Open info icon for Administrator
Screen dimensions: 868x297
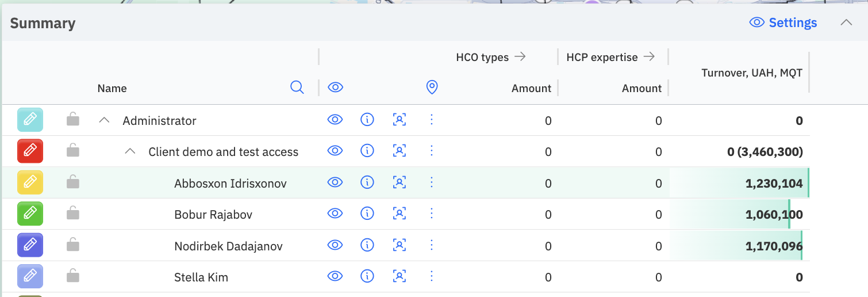[367, 120]
